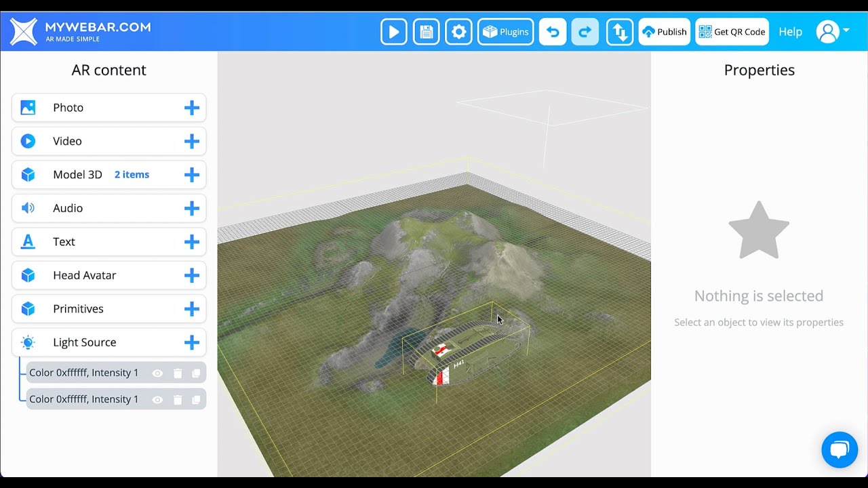This screenshot has width=868, height=488.
Task: Delete the first light source item
Action: tap(178, 373)
